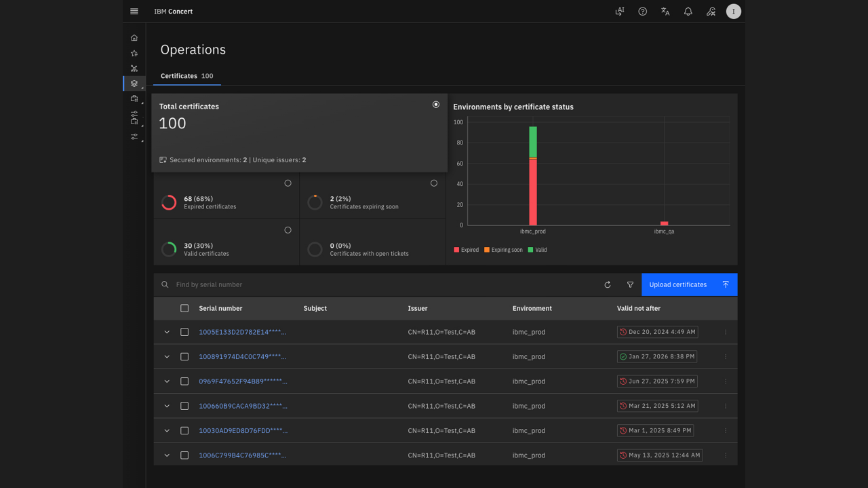The image size is (868, 488).
Task: Open the help question mark icon
Action: [x=643, y=12]
